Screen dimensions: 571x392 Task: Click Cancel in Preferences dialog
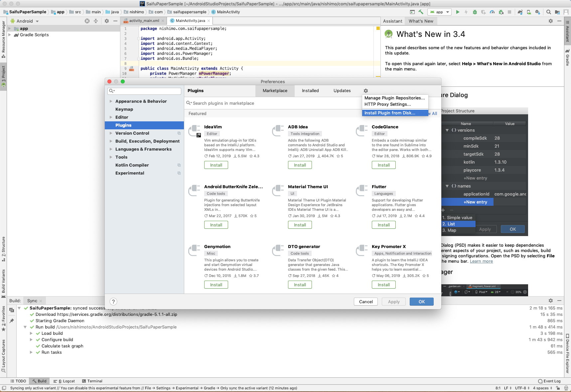pos(366,302)
